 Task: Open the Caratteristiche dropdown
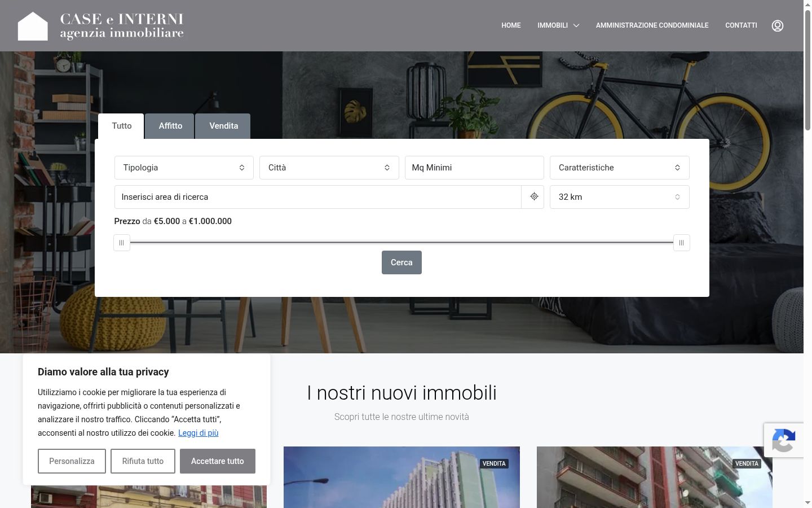[x=620, y=168]
